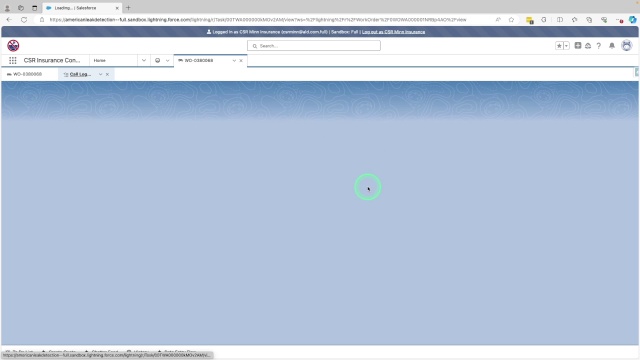
Task: Open the browser Collections icon
Action: (589, 20)
